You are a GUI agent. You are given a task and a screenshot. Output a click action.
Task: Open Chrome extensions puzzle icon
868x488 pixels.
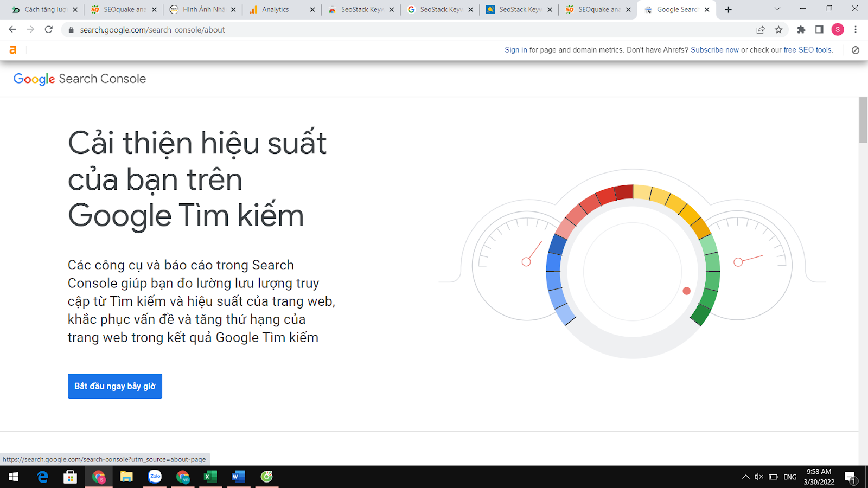click(x=801, y=30)
